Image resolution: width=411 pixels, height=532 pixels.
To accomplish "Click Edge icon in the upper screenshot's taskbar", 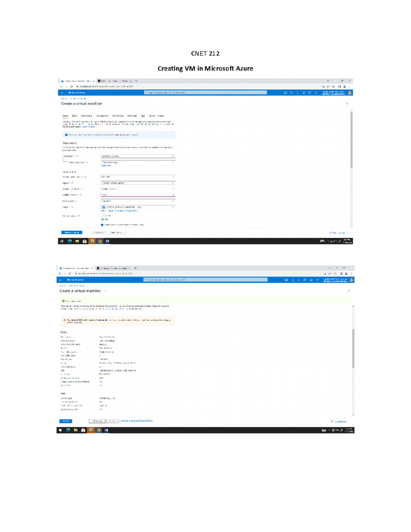I will tap(70, 241).
